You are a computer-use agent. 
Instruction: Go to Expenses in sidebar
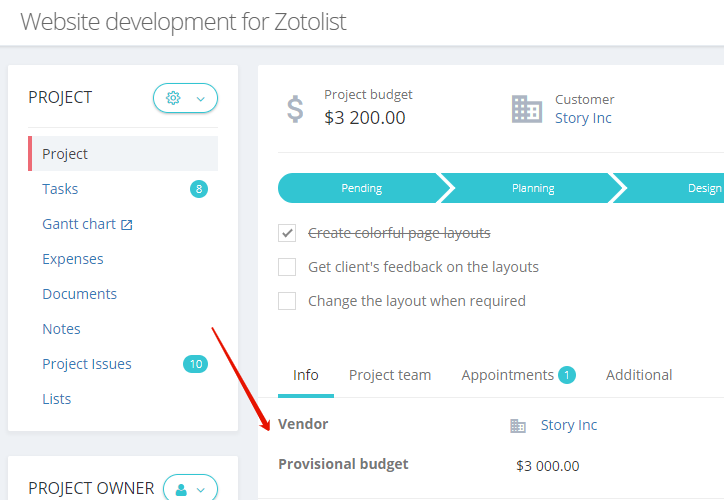pos(73,259)
